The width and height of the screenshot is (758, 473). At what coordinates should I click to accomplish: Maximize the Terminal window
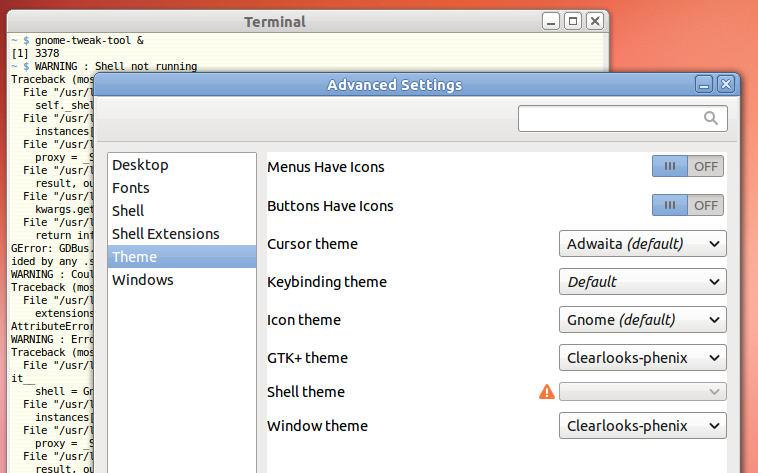[573, 21]
